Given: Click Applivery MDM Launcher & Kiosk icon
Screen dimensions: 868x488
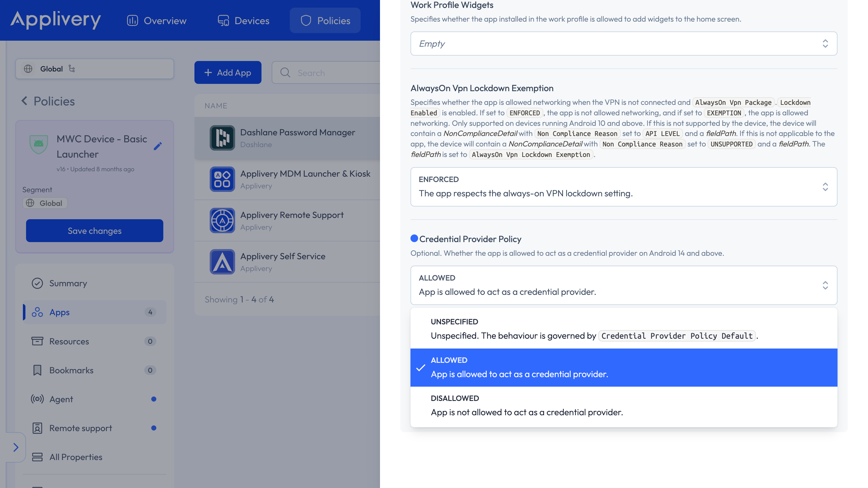Looking at the screenshot, I should 222,179.
